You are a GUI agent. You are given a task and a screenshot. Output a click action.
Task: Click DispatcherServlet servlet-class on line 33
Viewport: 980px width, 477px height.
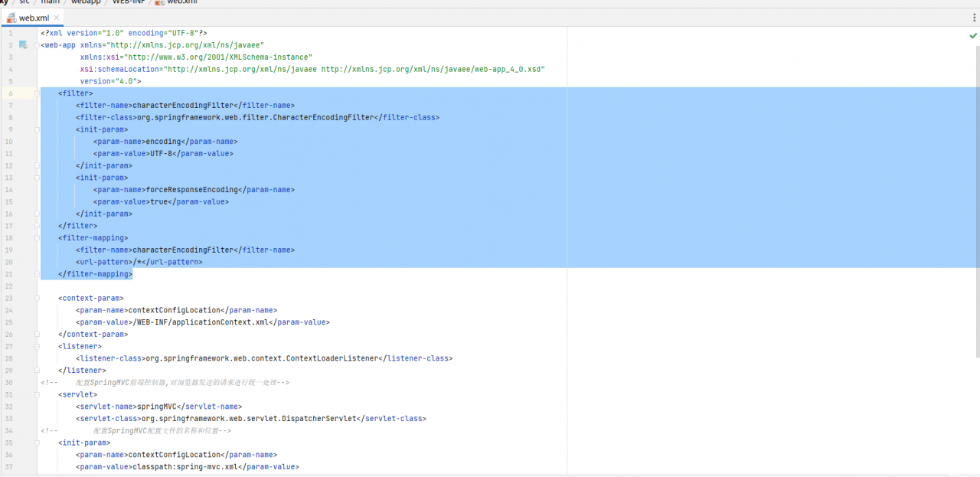pos(251,419)
